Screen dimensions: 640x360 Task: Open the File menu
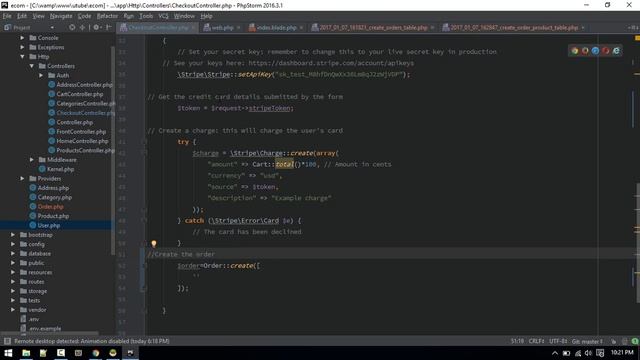(7, 16)
